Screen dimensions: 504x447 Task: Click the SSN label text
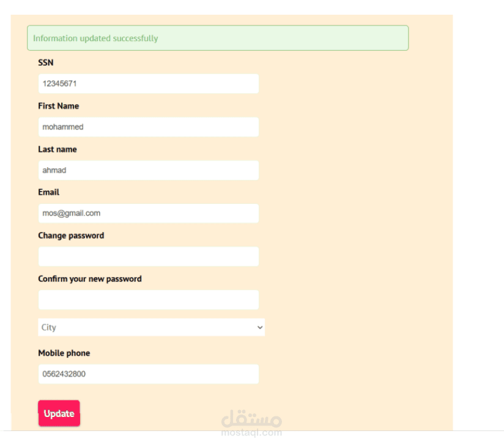coord(46,62)
